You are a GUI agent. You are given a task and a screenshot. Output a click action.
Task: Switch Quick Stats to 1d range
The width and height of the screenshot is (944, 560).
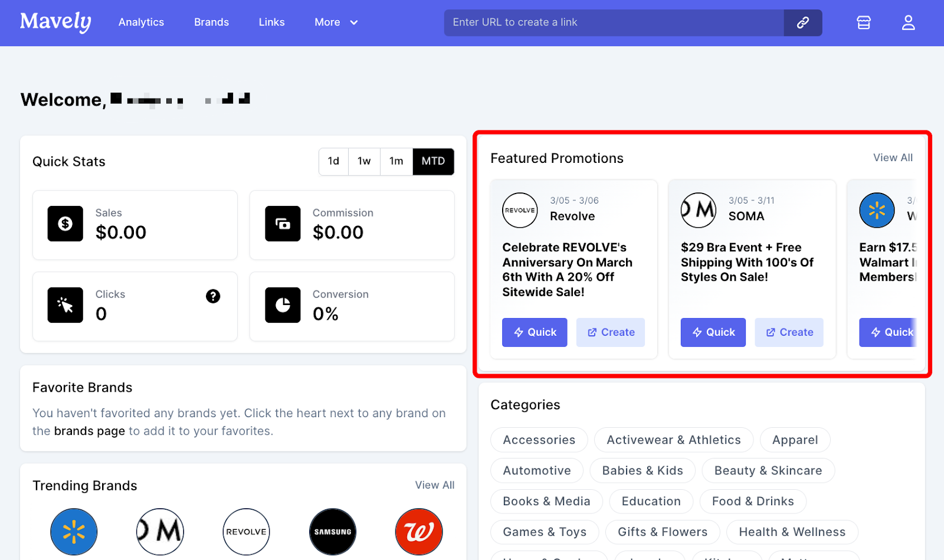tap(333, 161)
